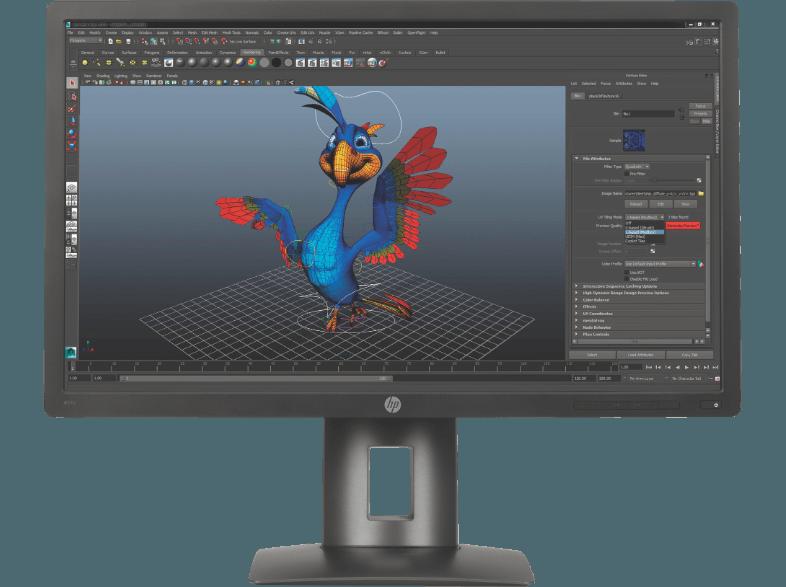Open the Color Profile dropdown

(x=660, y=264)
